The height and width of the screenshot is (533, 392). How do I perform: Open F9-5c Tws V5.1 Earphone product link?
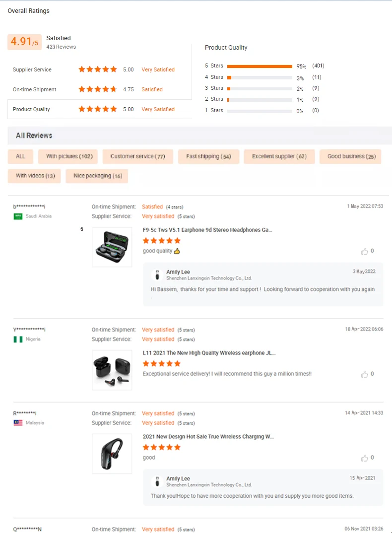207,230
